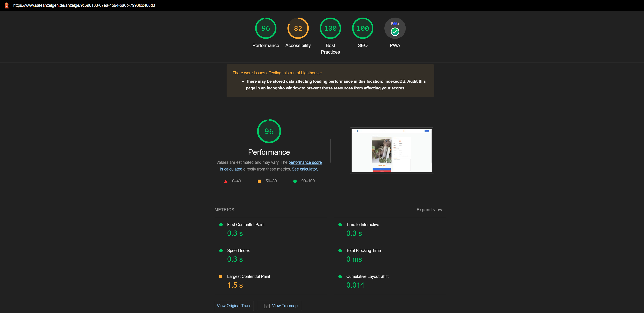Open the Performance score calculator
The width and height of the screenshot is (644, 313).
click(304, 169)
